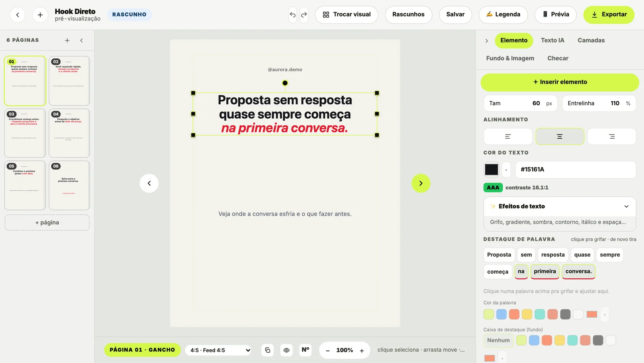Screen dimensions: 644x363
Task: Select page 06 thumbnail
Action: pos(69,185)
